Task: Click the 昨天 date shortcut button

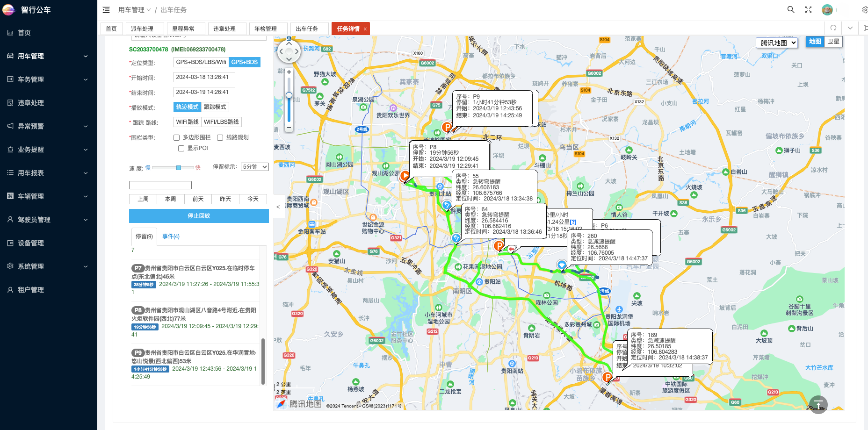Action: [x=225, y=199]
